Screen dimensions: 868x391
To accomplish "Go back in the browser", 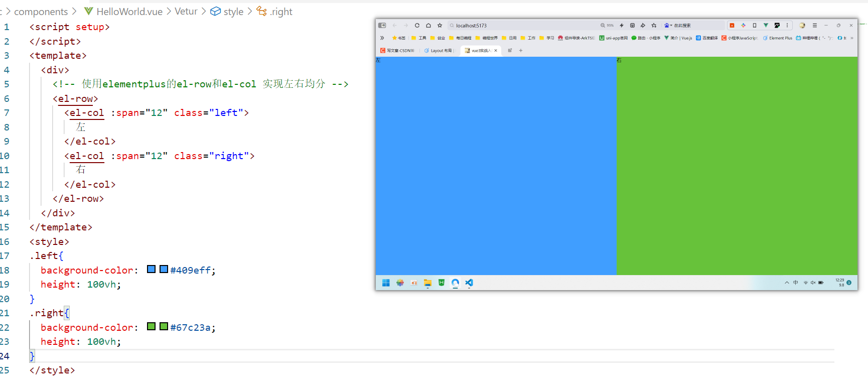I will (394, 25).
